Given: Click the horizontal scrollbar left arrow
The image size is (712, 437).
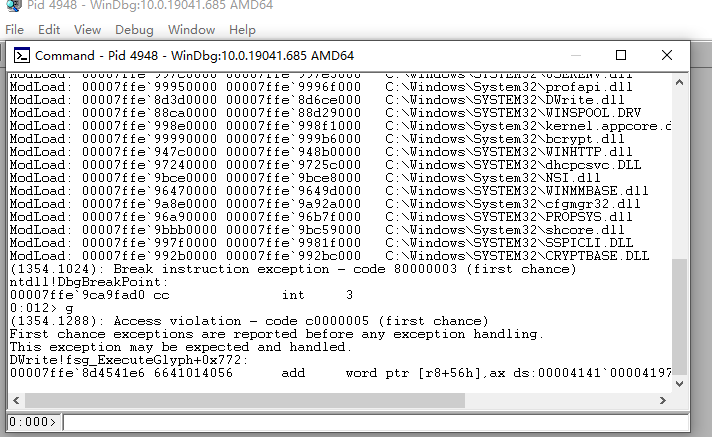Looking at the screenshot, I should click(x=16, y=400).
